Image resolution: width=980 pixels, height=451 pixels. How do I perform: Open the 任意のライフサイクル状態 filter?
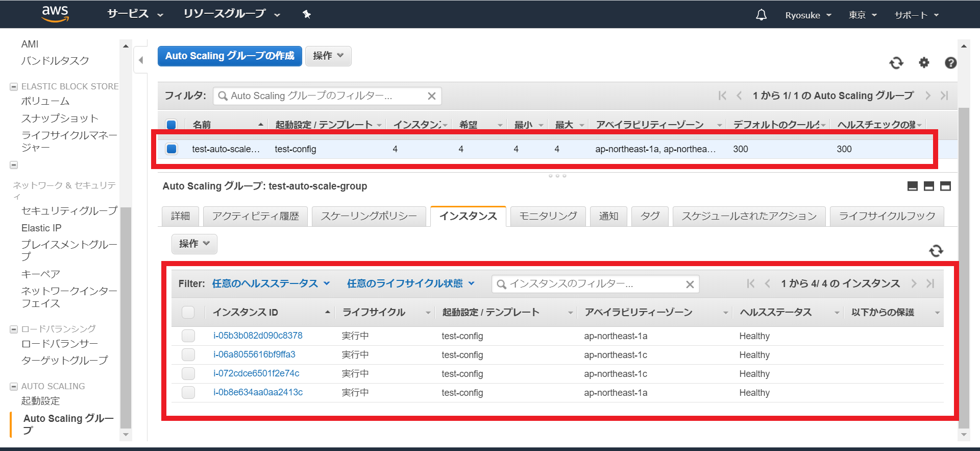coord(411,283)
